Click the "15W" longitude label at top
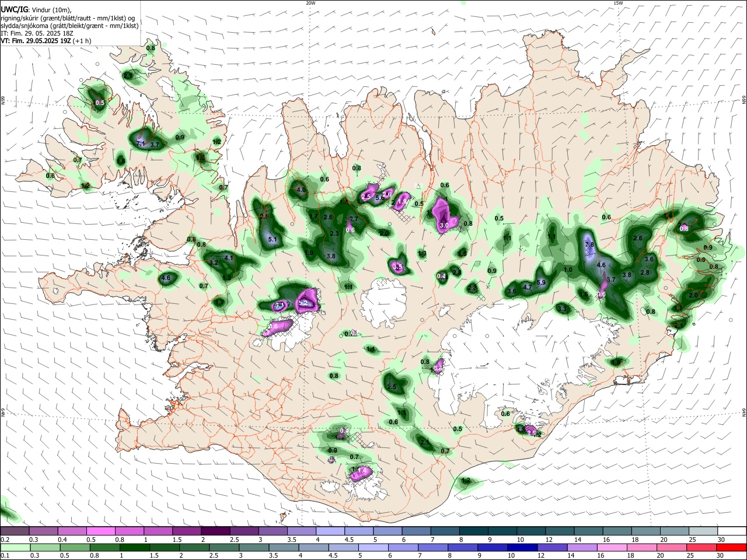747x560 pixels. pos(618,3)
